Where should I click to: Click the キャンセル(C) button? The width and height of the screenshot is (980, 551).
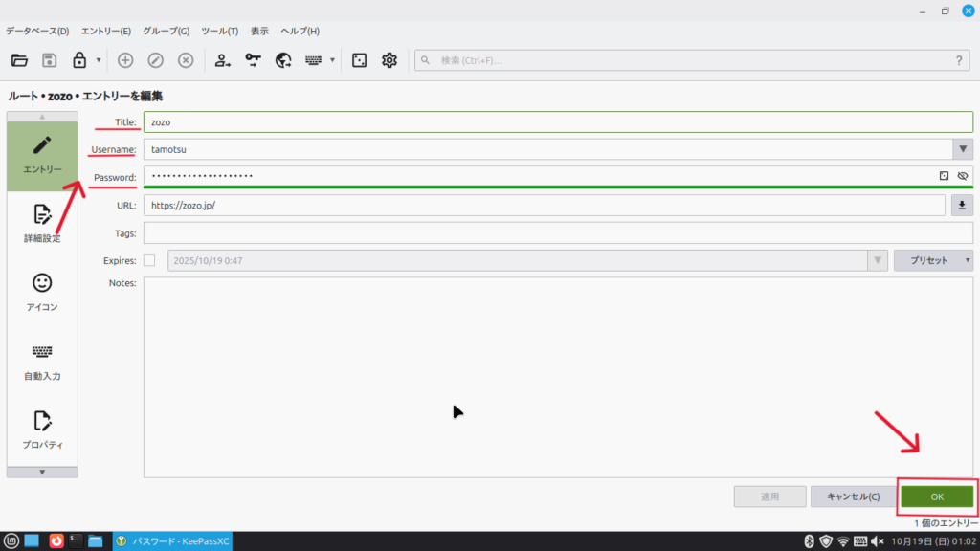(853, 496)
